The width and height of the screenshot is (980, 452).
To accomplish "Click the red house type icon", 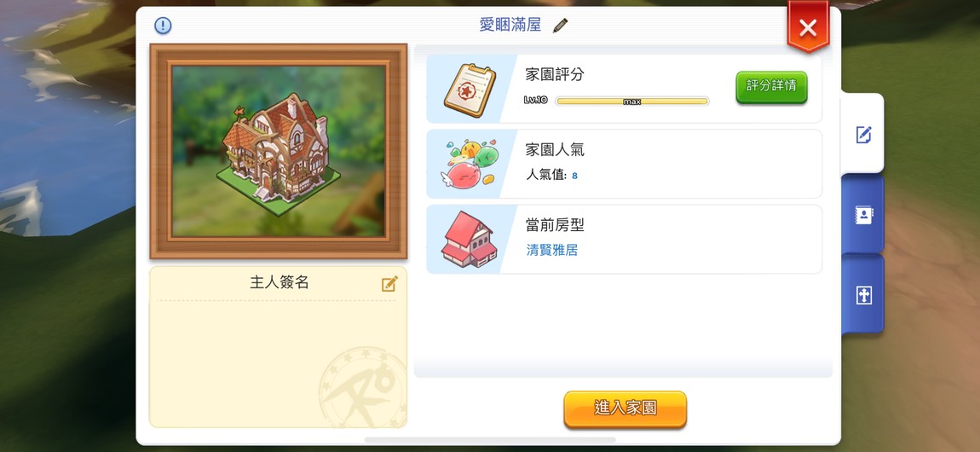I will [x=470, y=240].
